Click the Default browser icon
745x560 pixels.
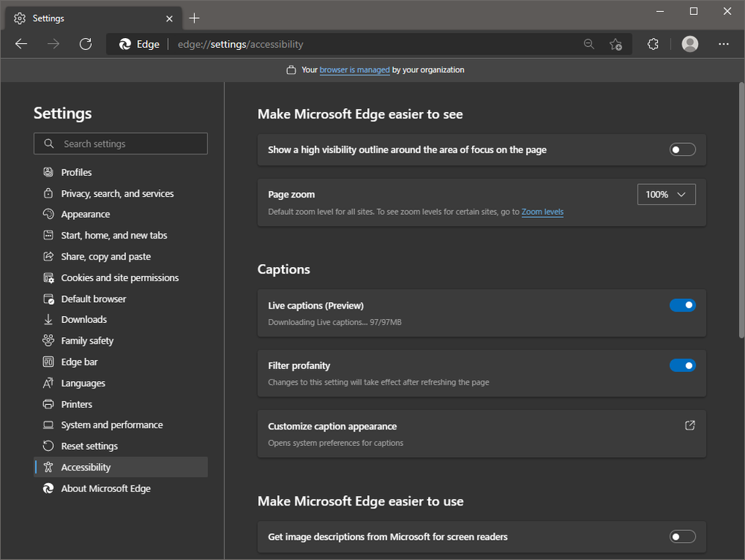click(x=48, y=299)
